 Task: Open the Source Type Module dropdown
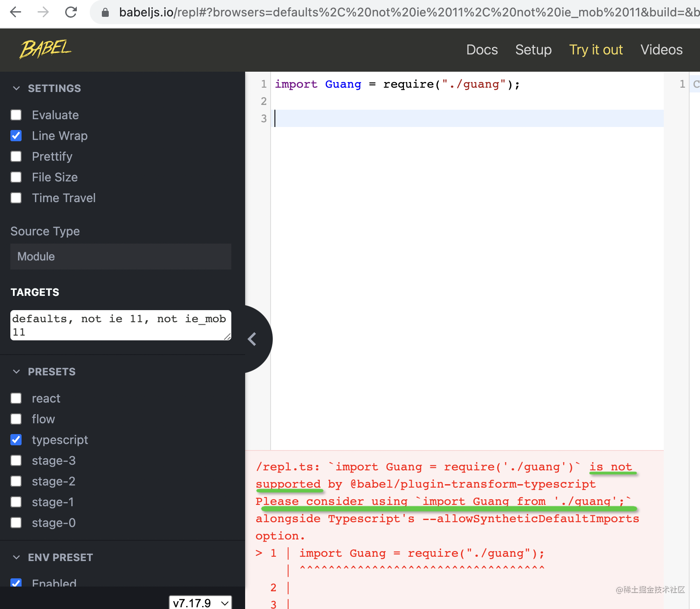[x=121, y=257]
